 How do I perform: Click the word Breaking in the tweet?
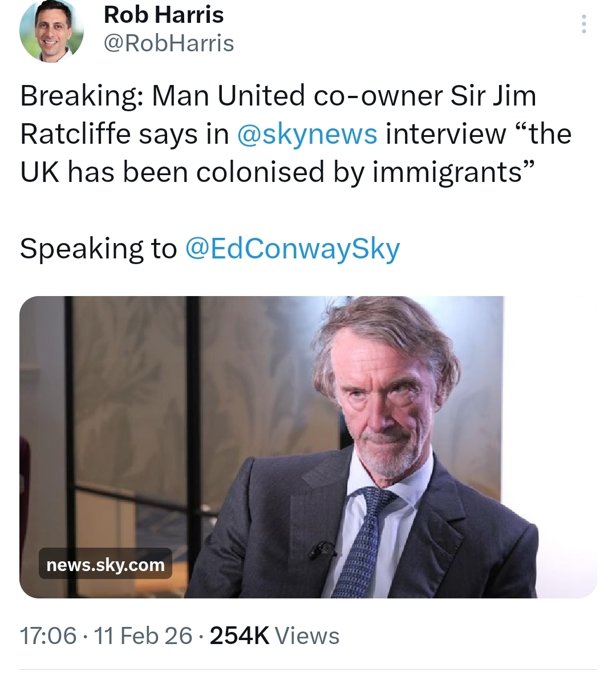point(81,96)
